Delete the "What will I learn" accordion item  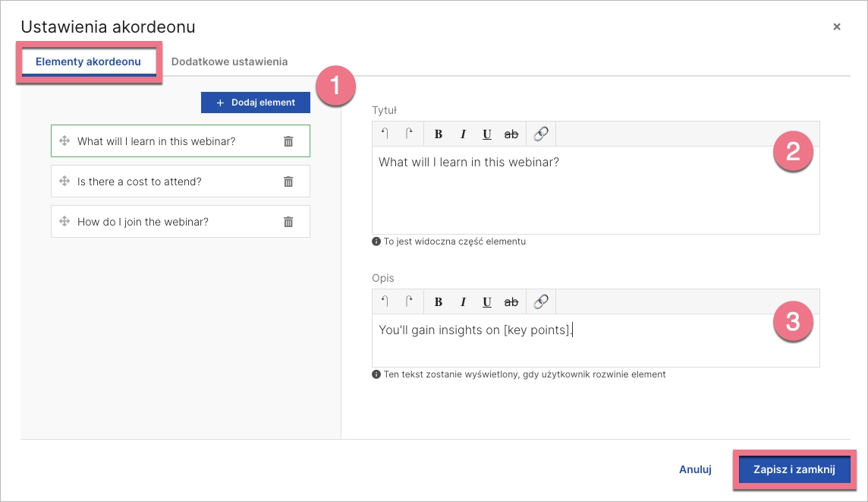pyautogui.click(x=288, y=141)
